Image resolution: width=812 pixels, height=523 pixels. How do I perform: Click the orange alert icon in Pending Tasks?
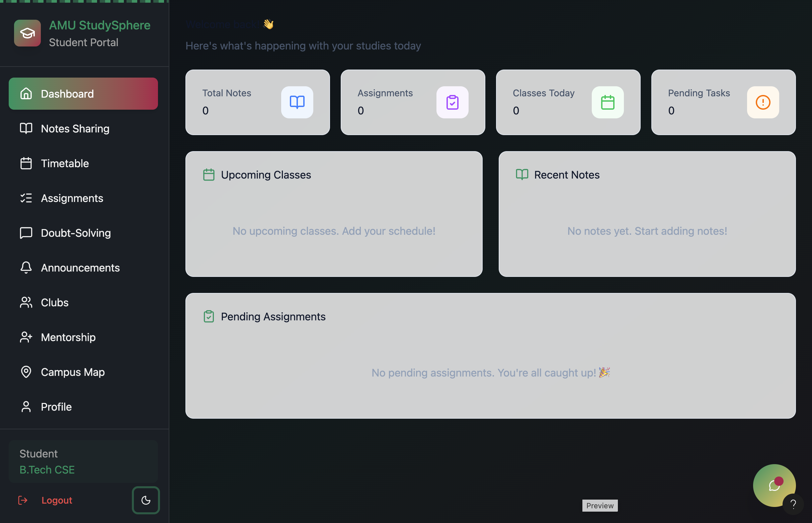point(763,102)
